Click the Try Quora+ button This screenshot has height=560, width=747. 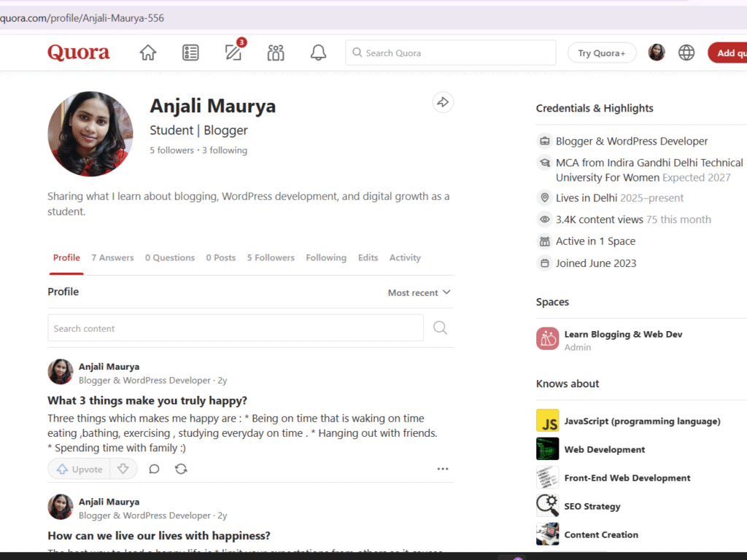click(x=601, y=52)
